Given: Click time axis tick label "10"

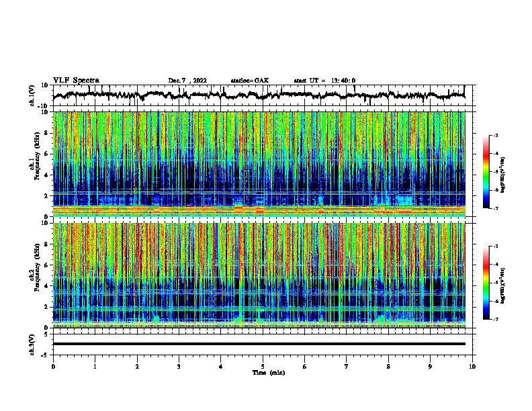Looking at the screenshot, I should tap(472, 367).
